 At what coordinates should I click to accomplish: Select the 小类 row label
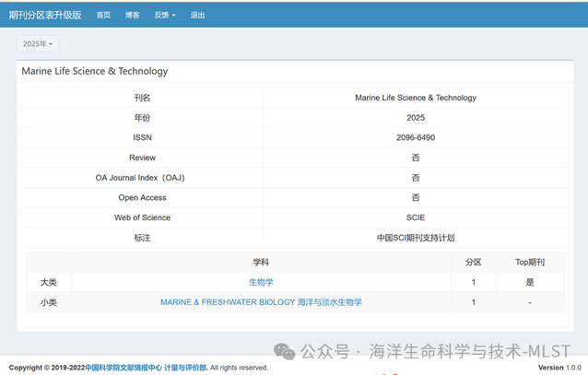tap(49, 302)
